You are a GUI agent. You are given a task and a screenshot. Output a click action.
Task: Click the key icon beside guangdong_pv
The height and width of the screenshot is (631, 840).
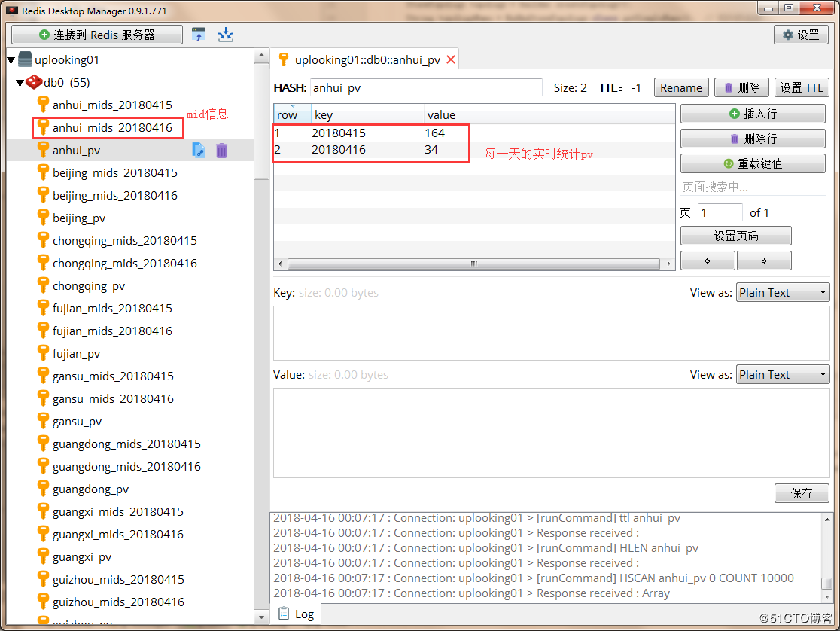point(43,489)
